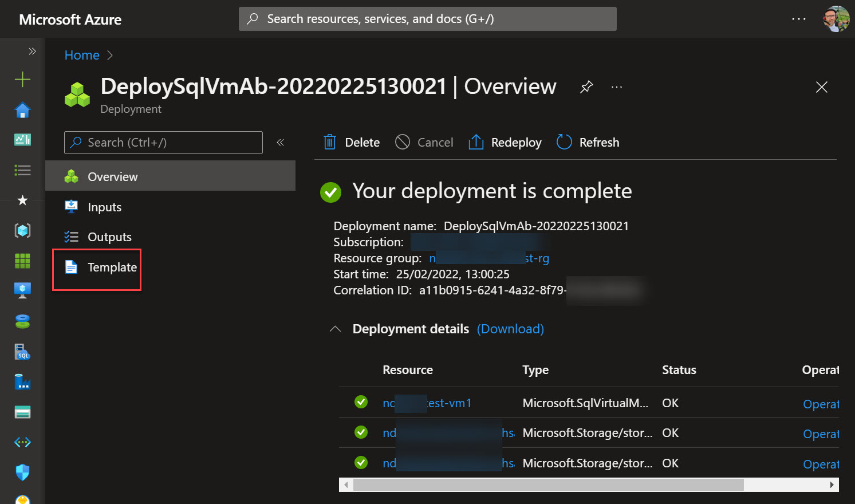Pin the deployment blade to dashboard
The width and height of the screenshot is (855, 504).
(586, 87)
